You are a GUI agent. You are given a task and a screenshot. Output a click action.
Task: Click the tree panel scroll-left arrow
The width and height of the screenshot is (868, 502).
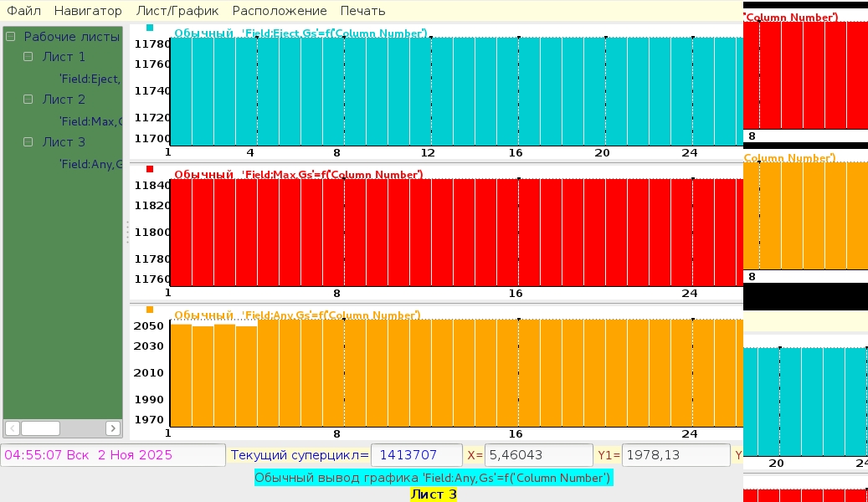pyautogui.click(x=13, y=428)
